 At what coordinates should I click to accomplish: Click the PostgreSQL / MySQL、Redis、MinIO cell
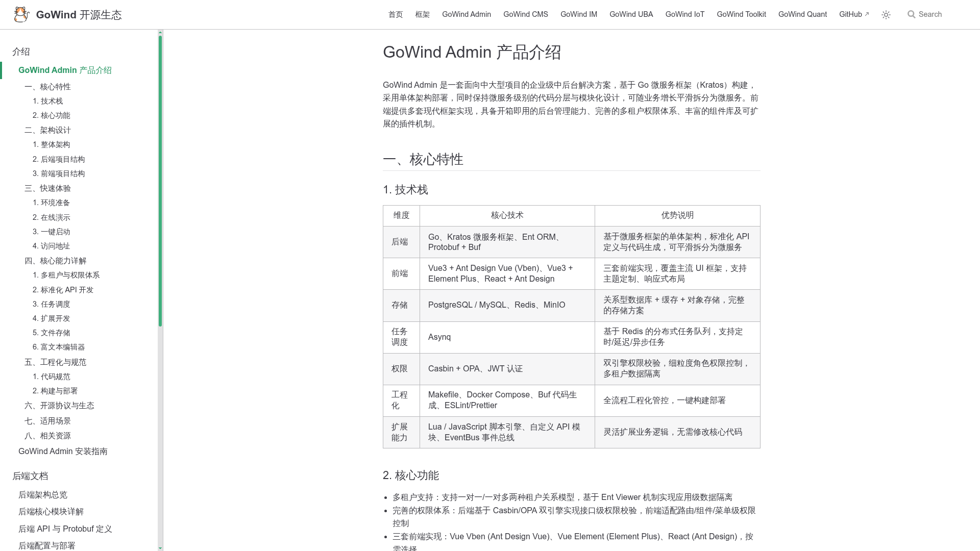tap(507, 305)
